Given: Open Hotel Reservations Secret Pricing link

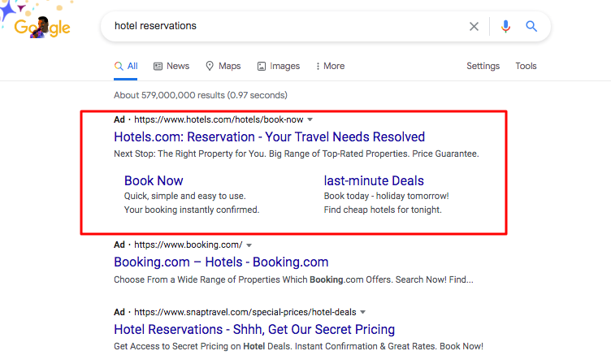Looking at the screenshot, I should [254, 329].
